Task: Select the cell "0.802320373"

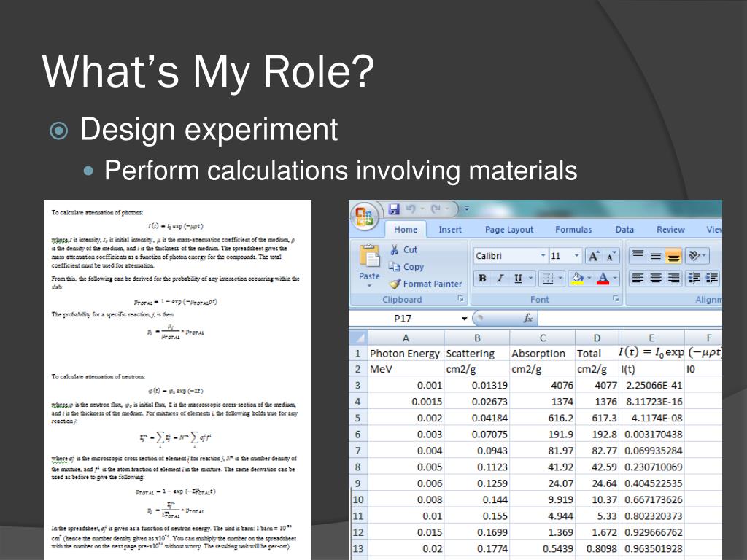Action: click(x=651, y=516)
